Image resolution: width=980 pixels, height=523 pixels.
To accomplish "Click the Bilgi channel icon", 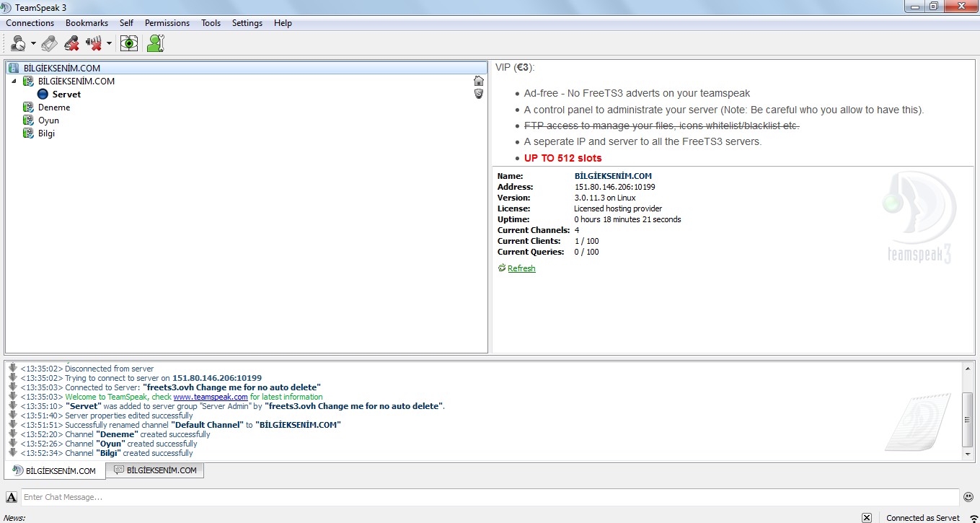I will (x=28, y=133).
